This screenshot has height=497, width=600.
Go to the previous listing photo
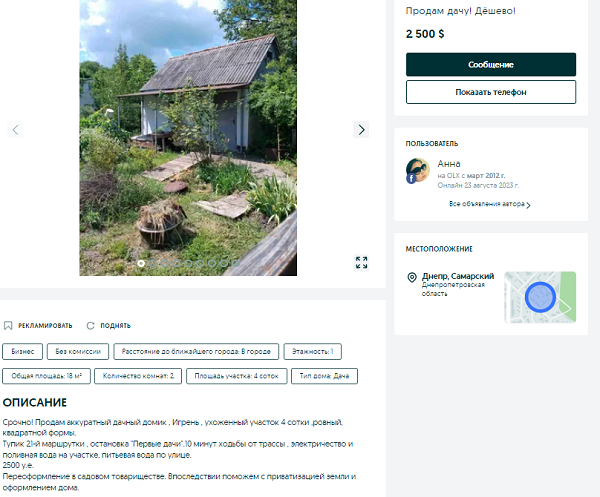click(15, 129)
